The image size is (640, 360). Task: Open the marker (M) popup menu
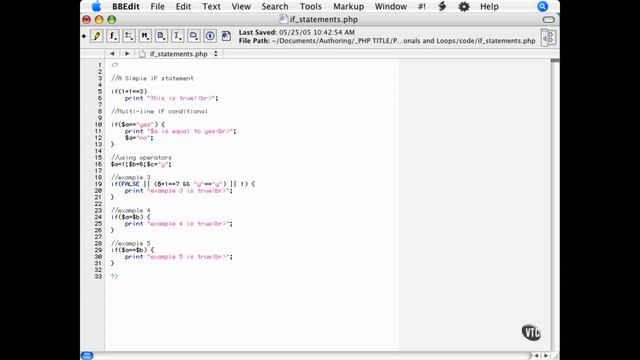click(145, 36)
